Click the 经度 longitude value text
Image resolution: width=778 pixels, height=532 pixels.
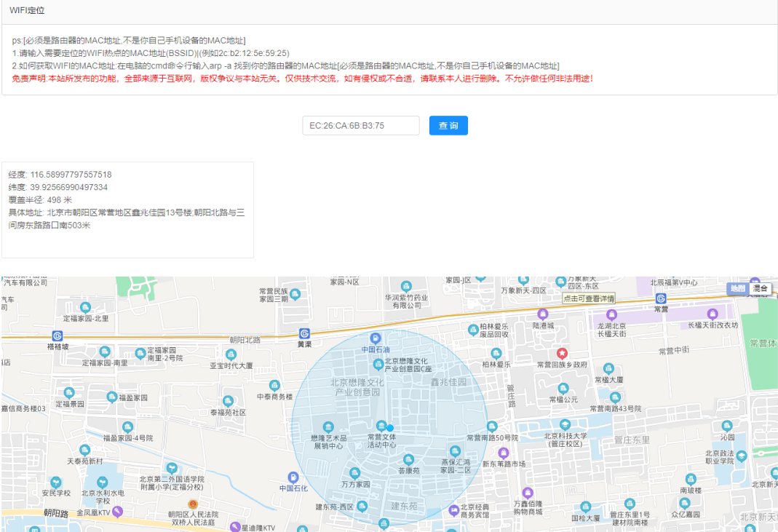click(71, 175)
